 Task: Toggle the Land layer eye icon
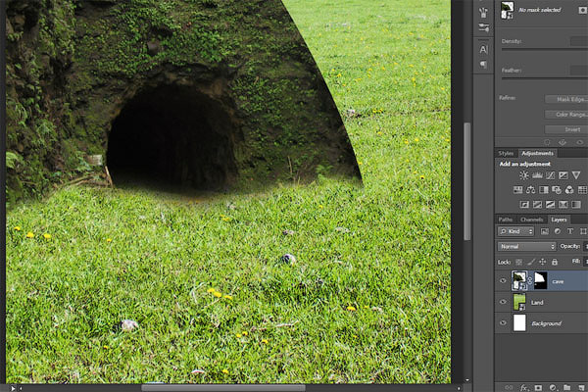coord(504,302)
